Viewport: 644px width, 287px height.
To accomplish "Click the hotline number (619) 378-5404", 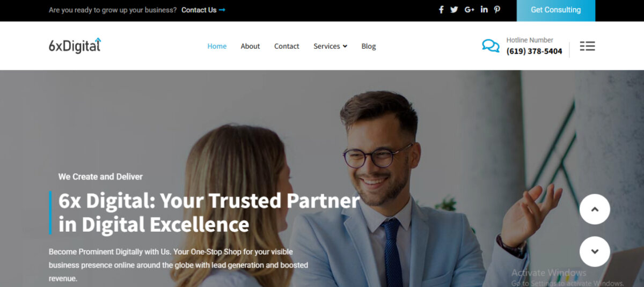I will [535, 51].
